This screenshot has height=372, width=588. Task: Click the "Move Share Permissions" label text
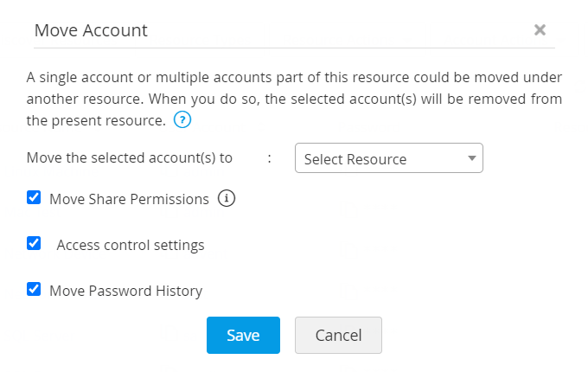click(129, 199)
